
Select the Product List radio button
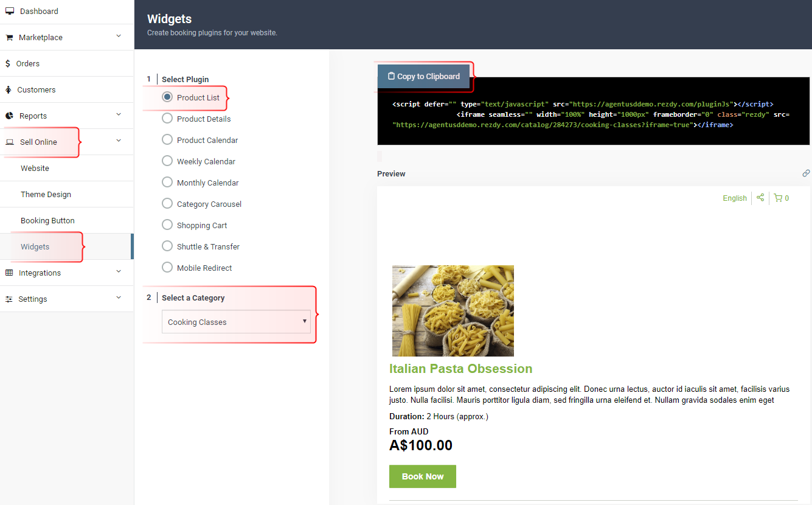click(x=167, y=97)
